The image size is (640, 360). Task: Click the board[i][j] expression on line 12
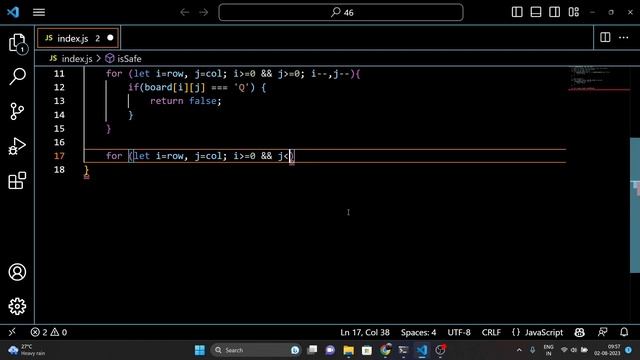coord(175,87)
